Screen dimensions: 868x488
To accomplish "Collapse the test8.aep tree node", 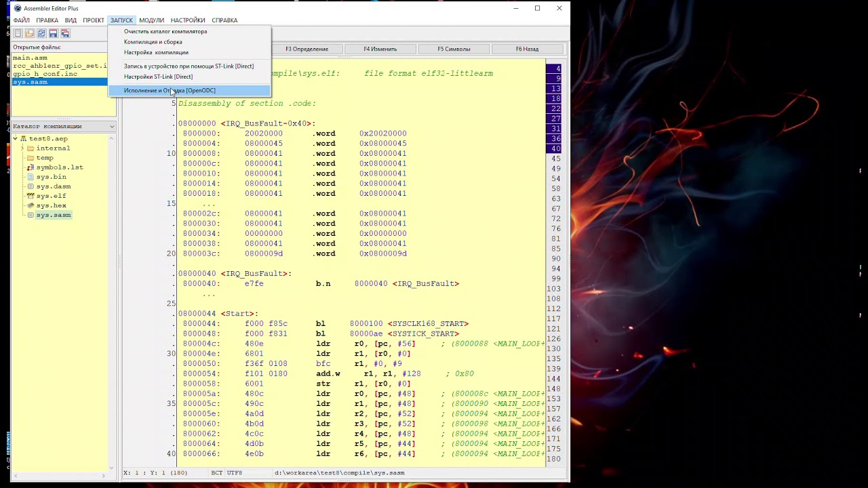I will tap(15, 138).
